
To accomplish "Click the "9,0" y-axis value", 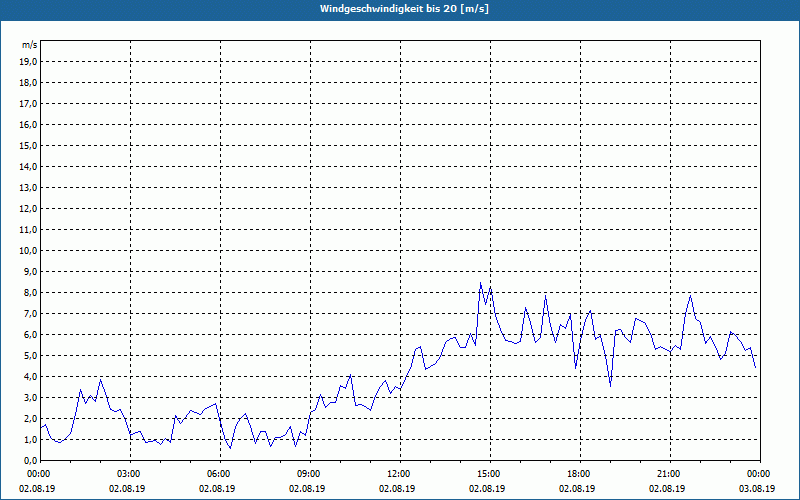I will tap(31, 271).
